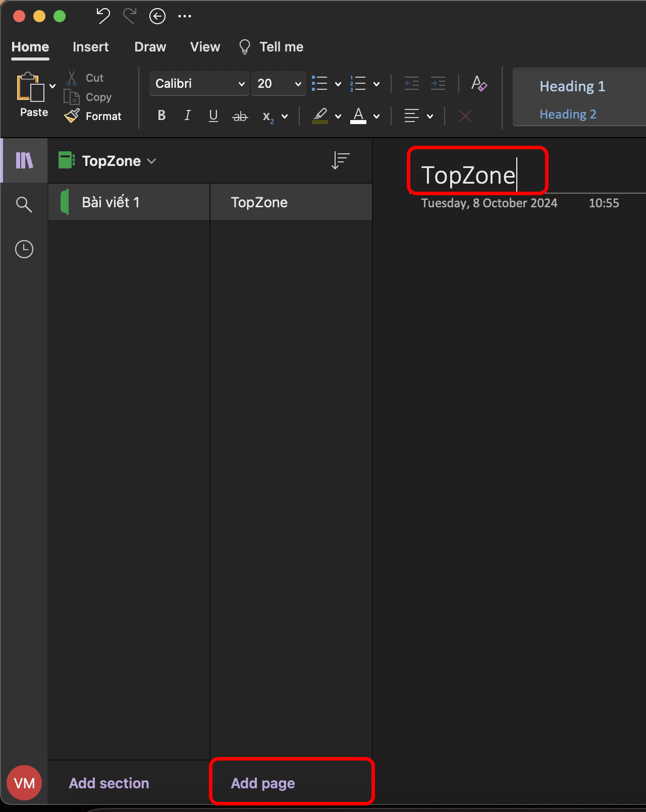Click the date Tuesday, 8 October 2024
This screenshot has width=646, height=812.
click(489, 203)
